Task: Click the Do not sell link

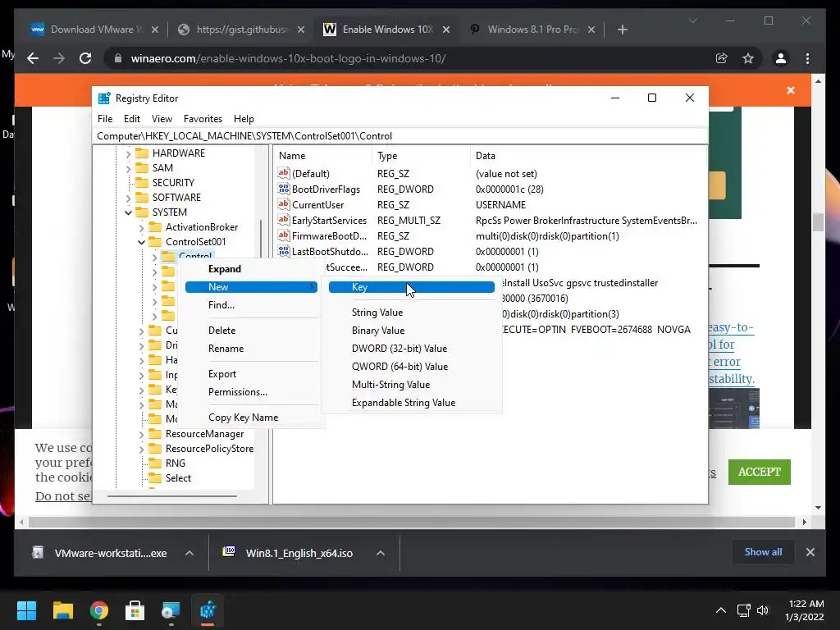Action: pyautogui.click(x=63, y=496)
